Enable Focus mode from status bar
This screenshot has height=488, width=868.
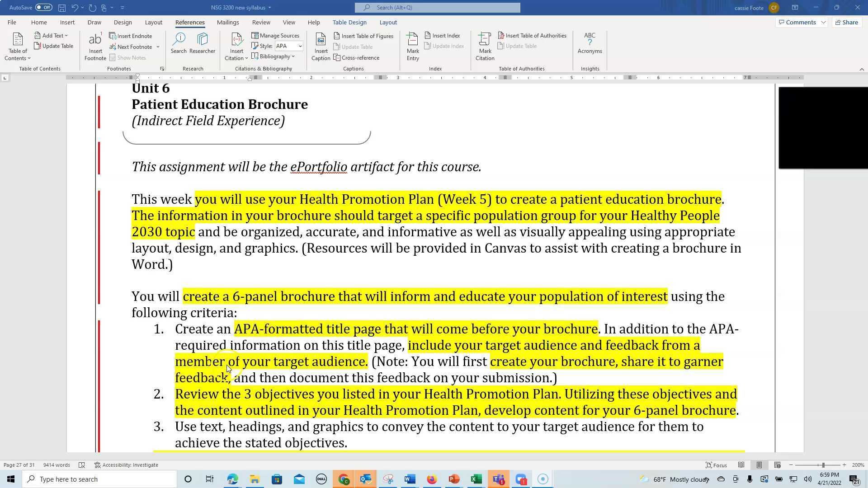(716, 465)
